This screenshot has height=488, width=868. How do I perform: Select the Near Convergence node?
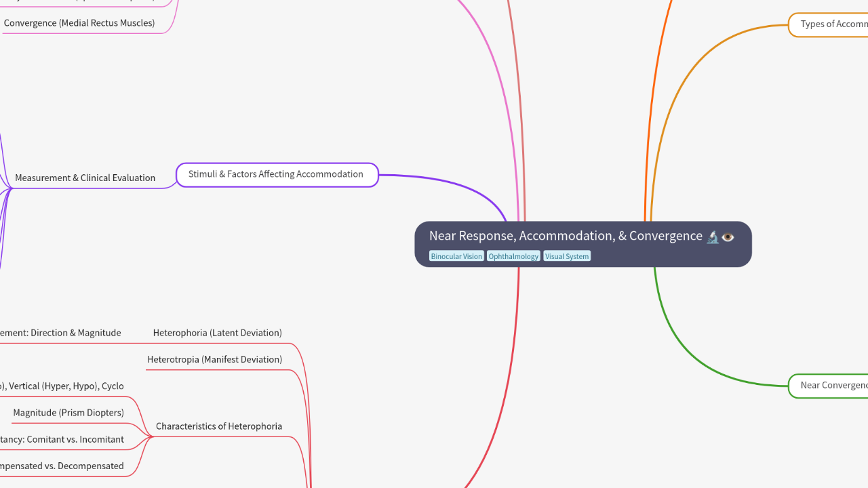[x=829, y=386]
